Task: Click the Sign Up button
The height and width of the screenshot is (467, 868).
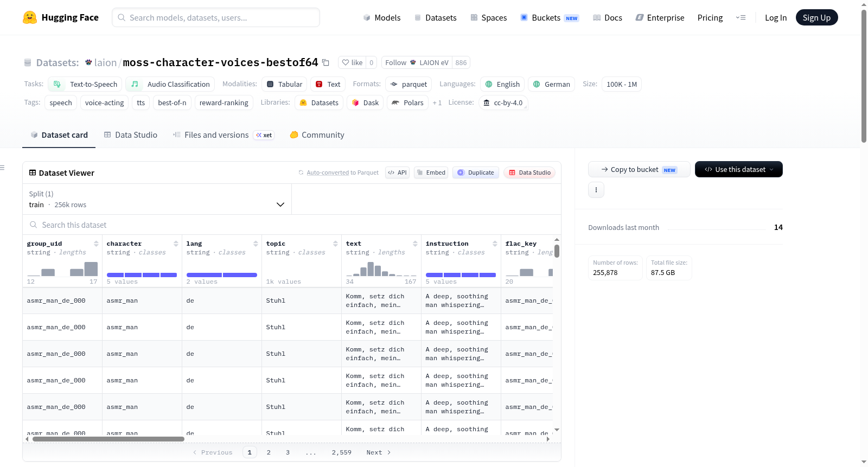Action: pyautogui.click(x=816, y=17)
